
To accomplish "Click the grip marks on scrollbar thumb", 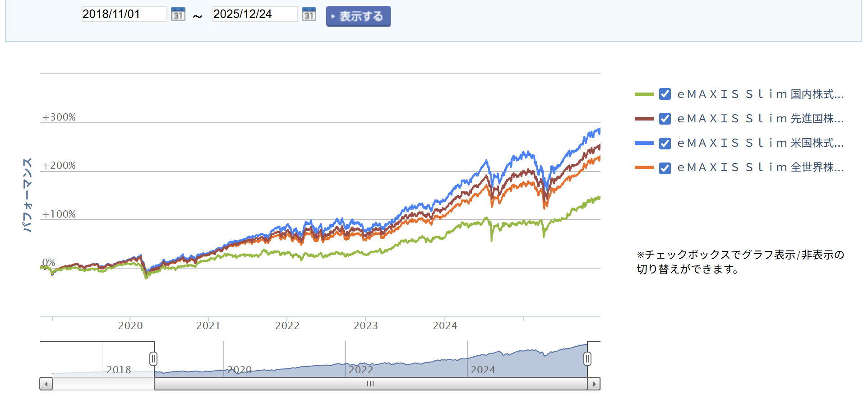I will (370, 384).
